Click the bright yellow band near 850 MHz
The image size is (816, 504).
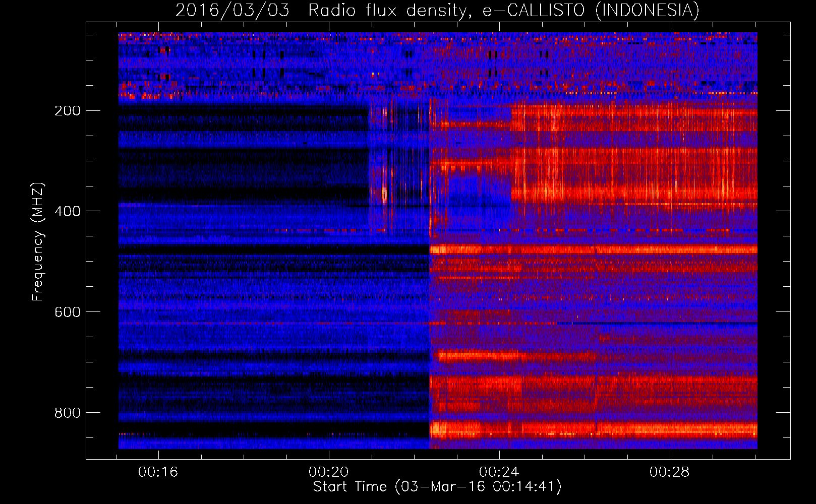(593, 429)
